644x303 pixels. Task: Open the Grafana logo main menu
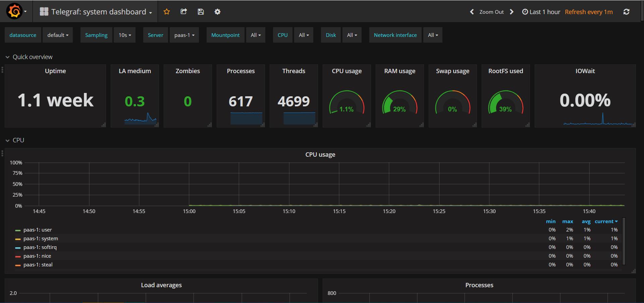(16, 11)
